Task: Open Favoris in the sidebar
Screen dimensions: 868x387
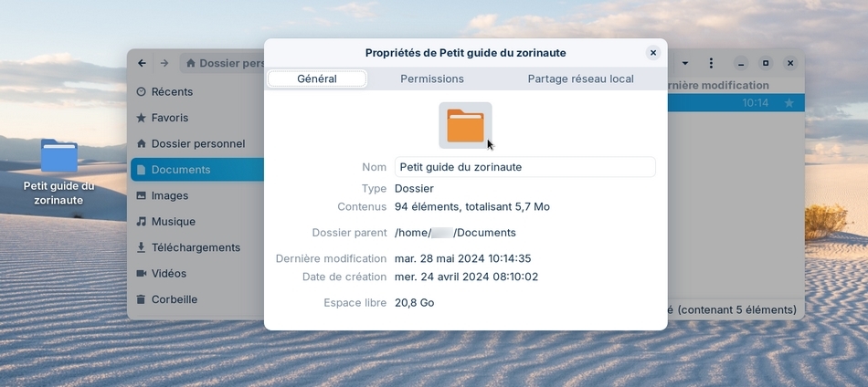Action: coord(169,118)
